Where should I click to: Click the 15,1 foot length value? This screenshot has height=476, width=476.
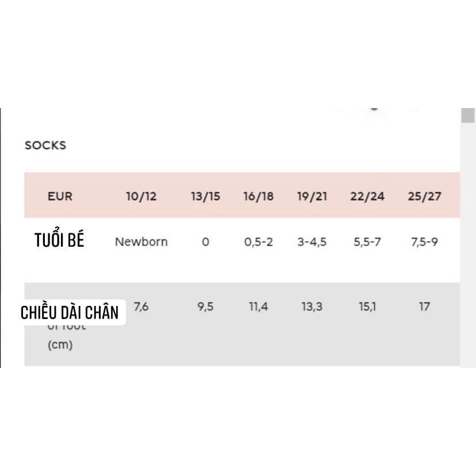[367, 307]
